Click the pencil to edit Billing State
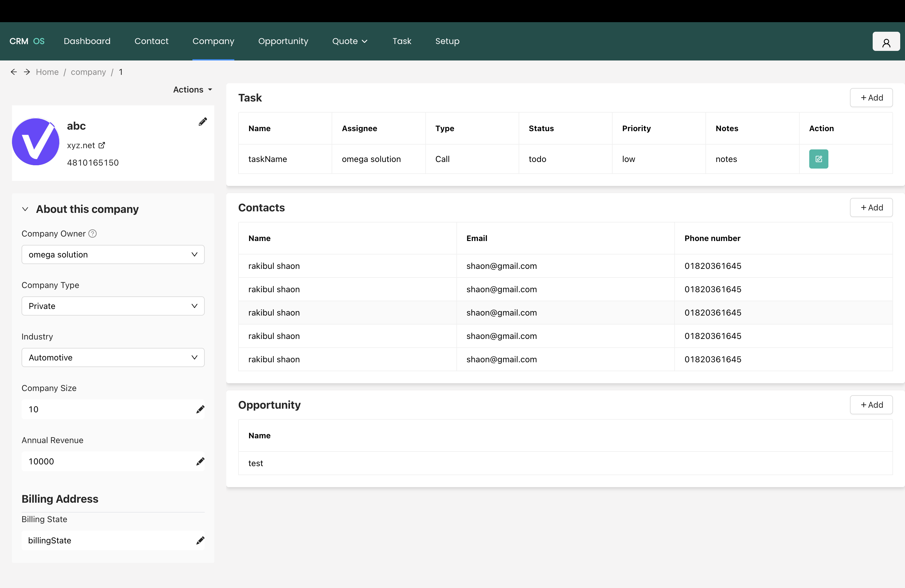Viewport: 905px width, 588px height. (201, 540)
